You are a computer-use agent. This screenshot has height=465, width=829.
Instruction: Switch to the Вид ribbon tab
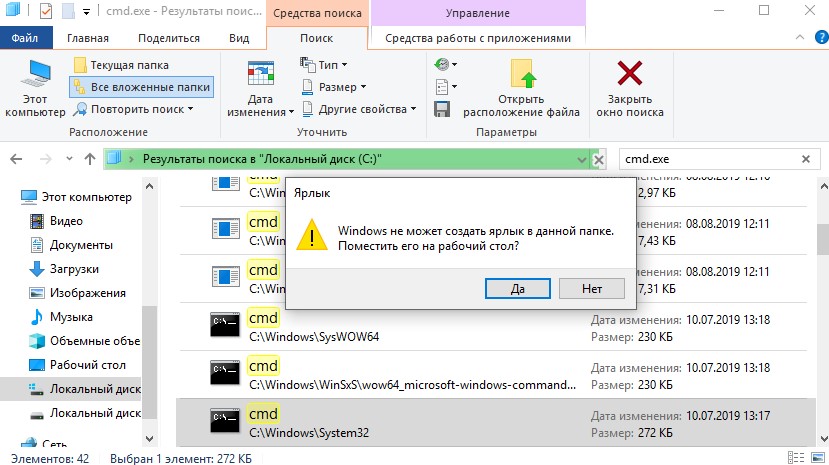pyautogui.click(x=239, y=38)
